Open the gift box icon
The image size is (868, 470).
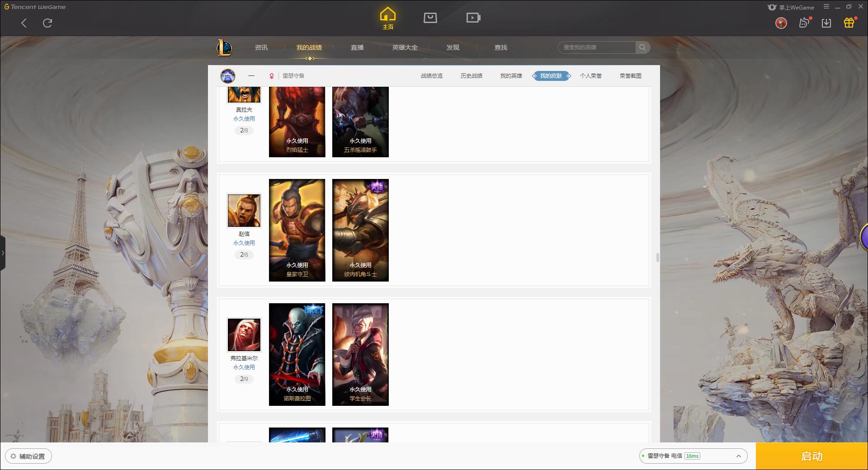[849, 23]
